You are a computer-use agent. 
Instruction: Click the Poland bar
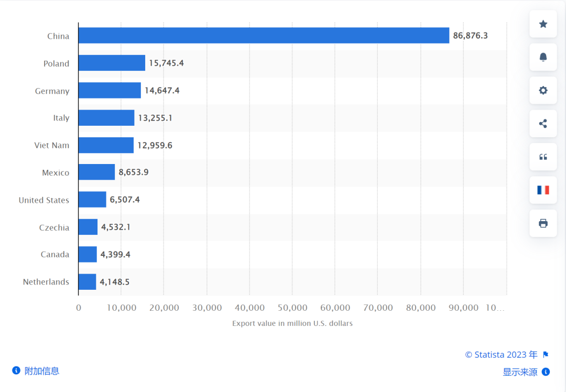coord(112,63)
